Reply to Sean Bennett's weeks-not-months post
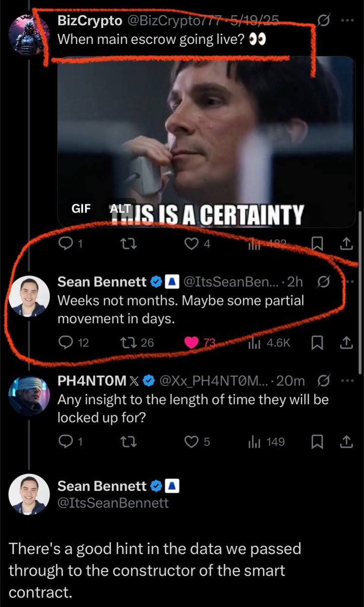Screen dimensions: 364x607 pos(67,343)
